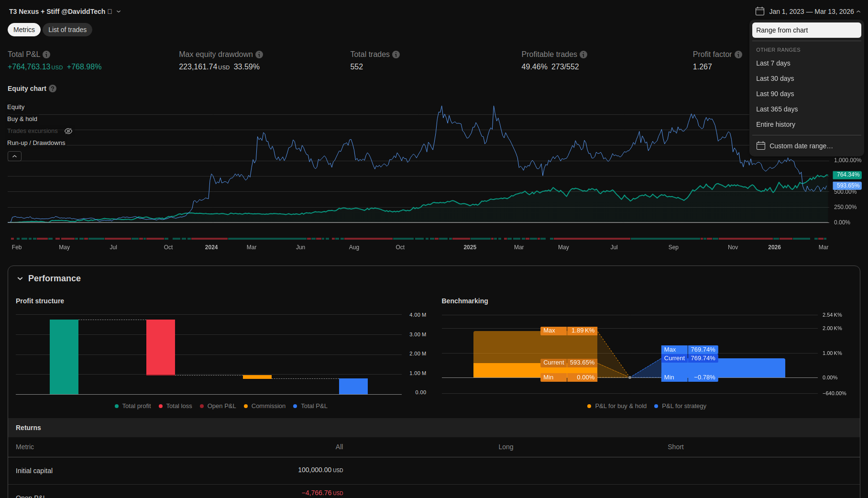Click the Total P&L info icon
The image size is (868, 498).
pyautogui.click(x=46, y=55)
